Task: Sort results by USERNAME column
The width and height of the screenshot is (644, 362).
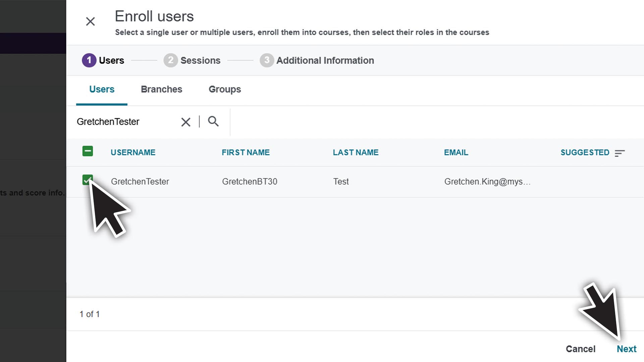Action: pyautogui.click(x=133, y=152)
